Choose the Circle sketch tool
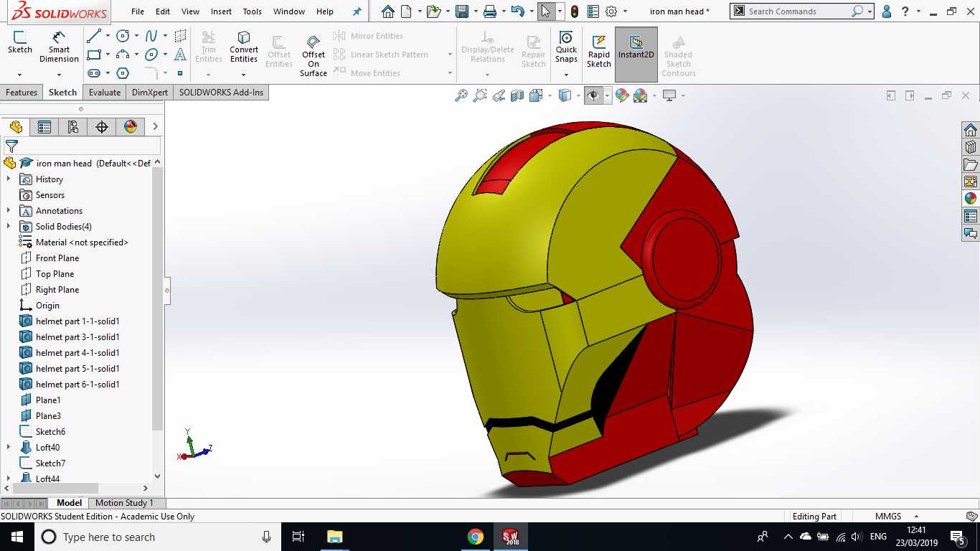This screenshot has height=551, width=980. pos(123,36)
